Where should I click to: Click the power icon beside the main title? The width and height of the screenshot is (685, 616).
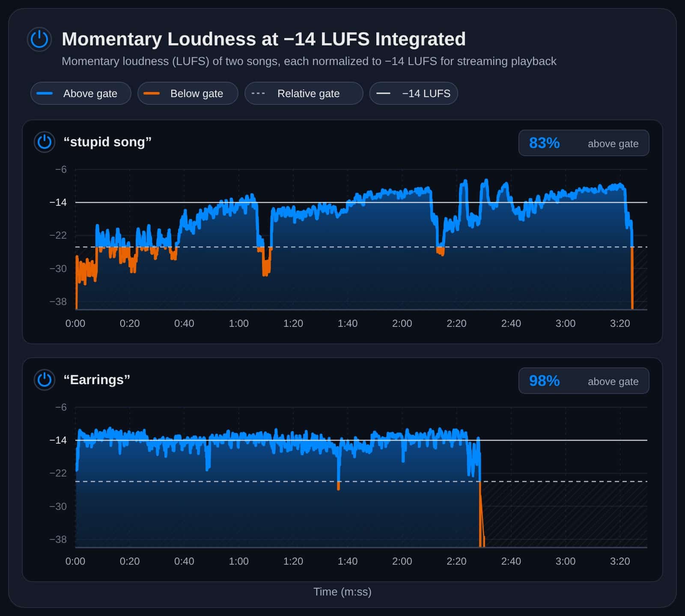point(39,39)
